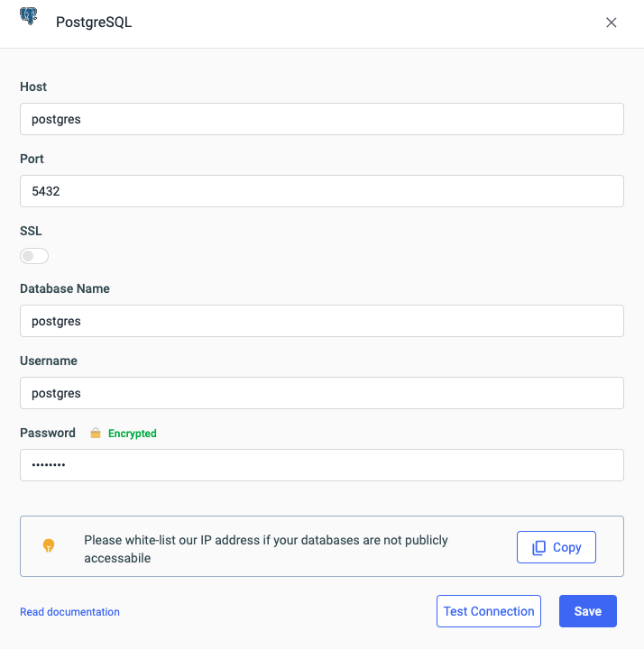The image size is (644, 649).
Task: Select the Database Name input field
Action: (321, 321)
